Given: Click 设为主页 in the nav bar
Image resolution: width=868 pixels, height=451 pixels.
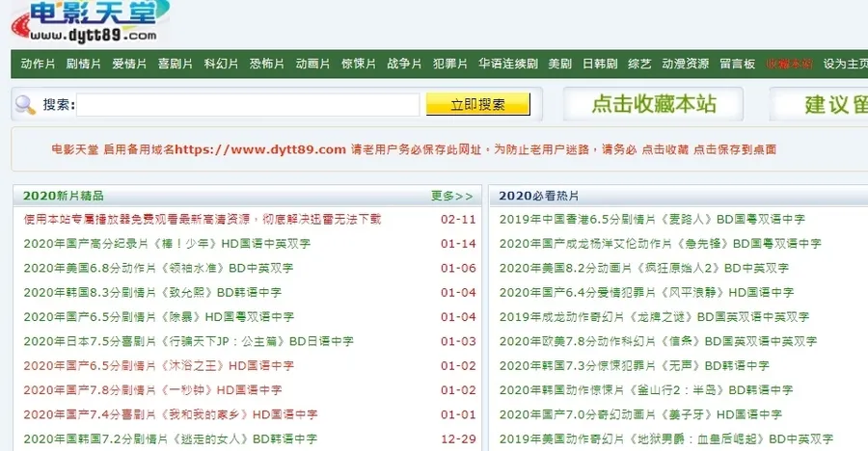Looking at the screenshot, I should (x=845, y=64).
